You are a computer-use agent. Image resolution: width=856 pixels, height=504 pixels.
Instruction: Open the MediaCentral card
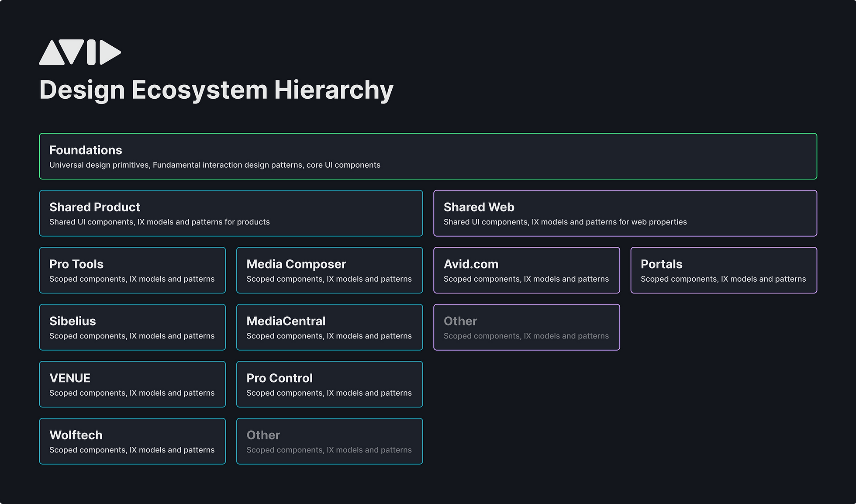(329, 327)
